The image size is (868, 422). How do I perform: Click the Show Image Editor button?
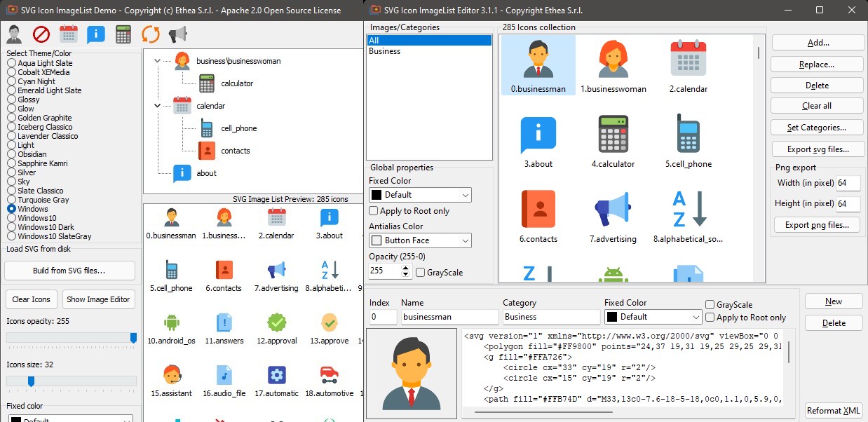pyautogui.click(x=97, y=299)
